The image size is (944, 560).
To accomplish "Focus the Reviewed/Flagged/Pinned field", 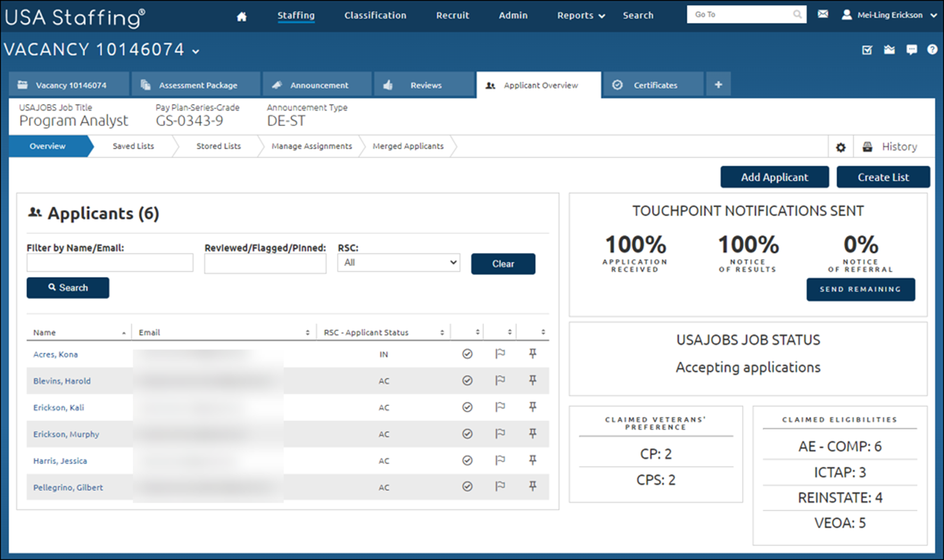I will coord(265,263).
